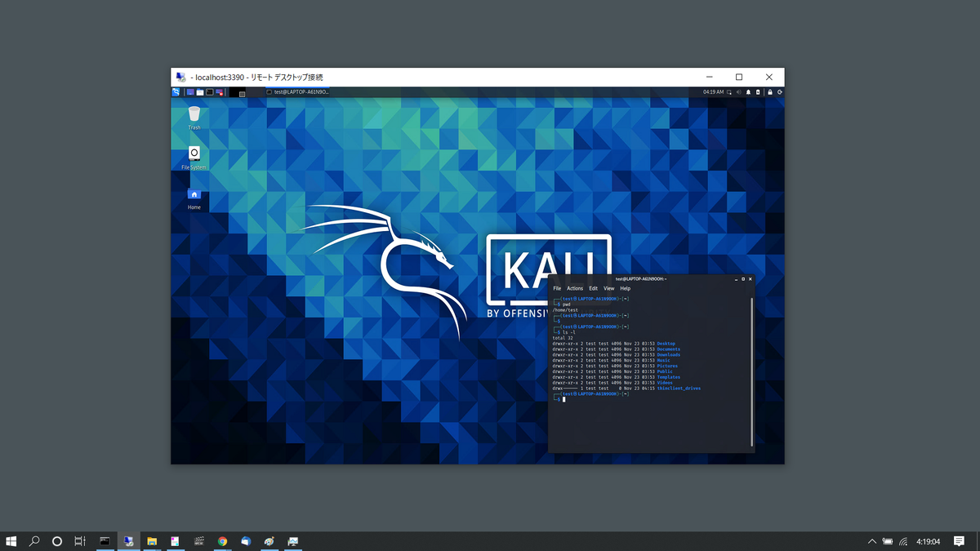The image size is (980, 551).
Task: Click command prompt icon on Windows taskbar
Action: click(x=105, y=540)
